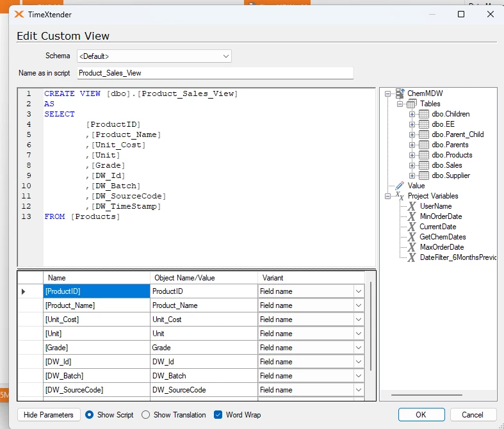
Task: Expand the dbo.Sales table node
Action: click(x=412, y=165)
